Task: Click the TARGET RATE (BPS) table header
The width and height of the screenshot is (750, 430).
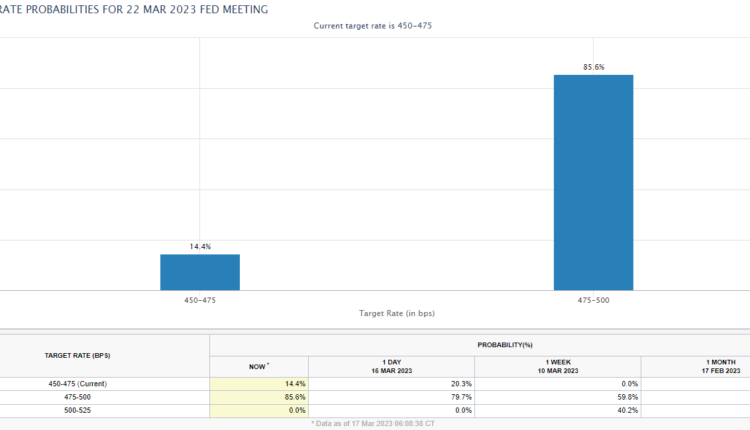Action: pyautogui.click(x=79, y=355)
